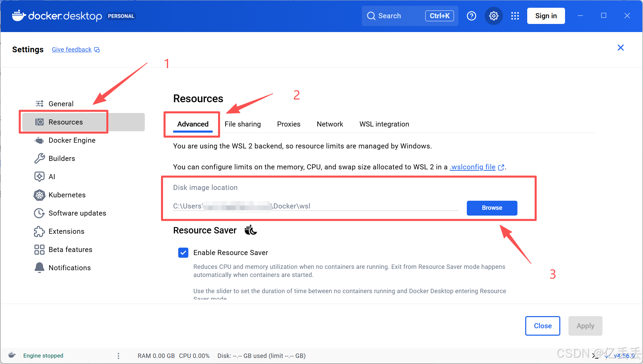
Task: Click the Software updates clock icon
Action: (39, 213)
